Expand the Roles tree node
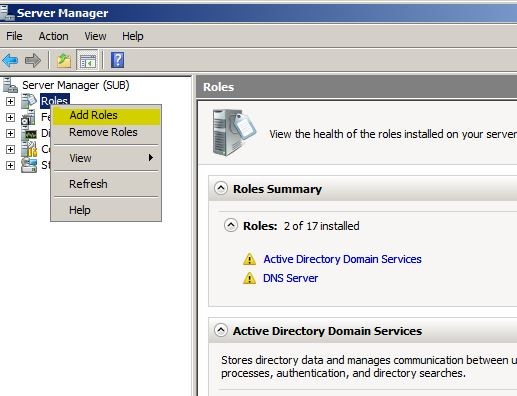 tap(10, 101)
